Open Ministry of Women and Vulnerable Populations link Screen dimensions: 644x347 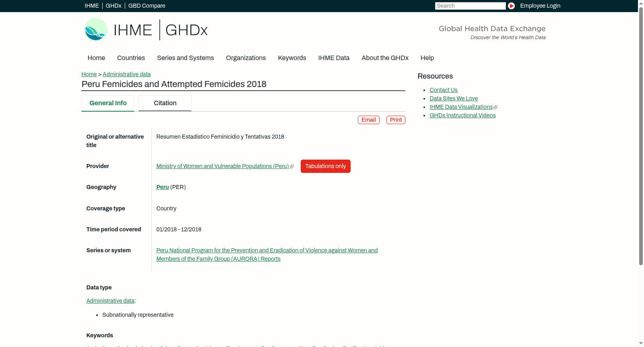(x=223, y=166)
